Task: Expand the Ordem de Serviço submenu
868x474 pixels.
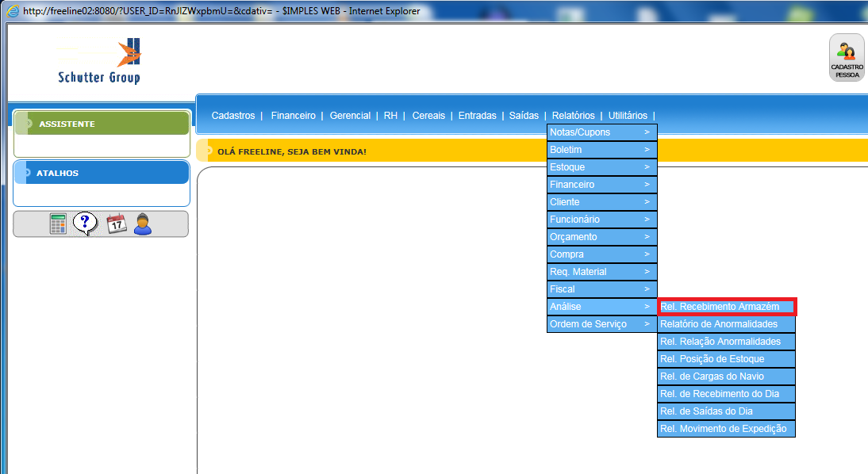Action: click(x=601, y=324)
